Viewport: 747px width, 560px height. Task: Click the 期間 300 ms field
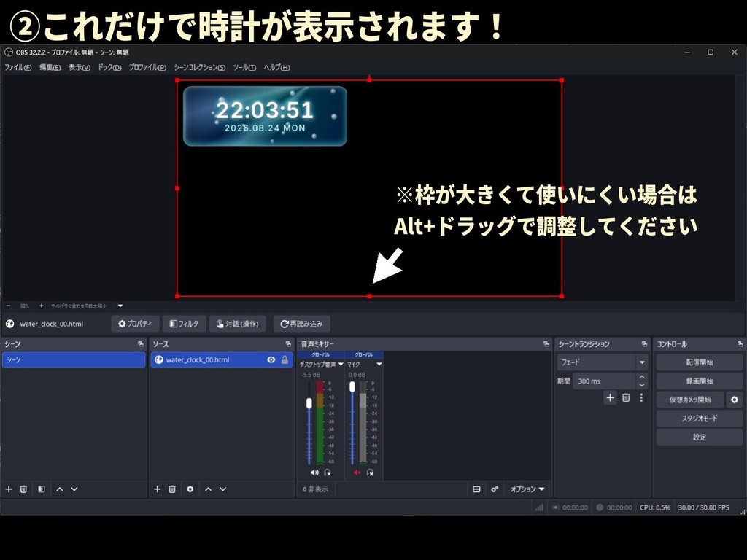(x=605, y=381)
